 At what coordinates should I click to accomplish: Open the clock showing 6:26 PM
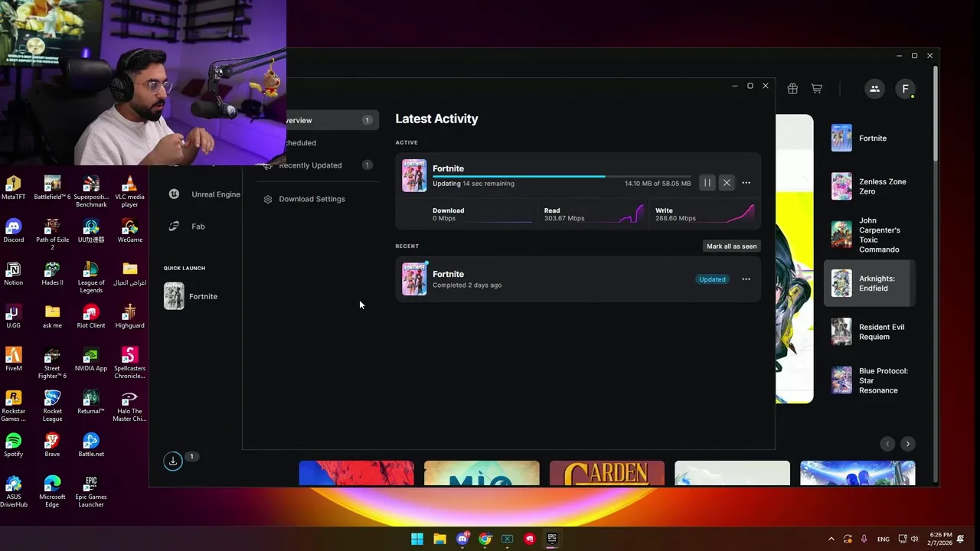click(x=942, y=539)
